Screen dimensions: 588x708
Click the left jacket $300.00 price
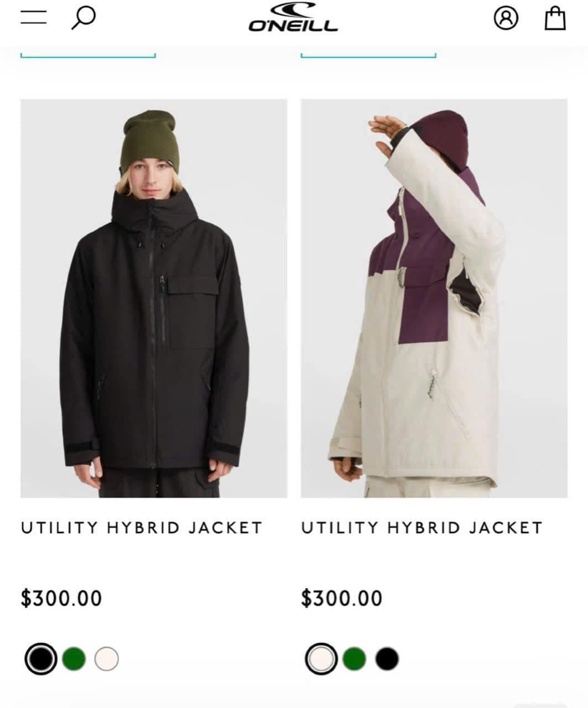pyautogui.click(x=61, y=598)
